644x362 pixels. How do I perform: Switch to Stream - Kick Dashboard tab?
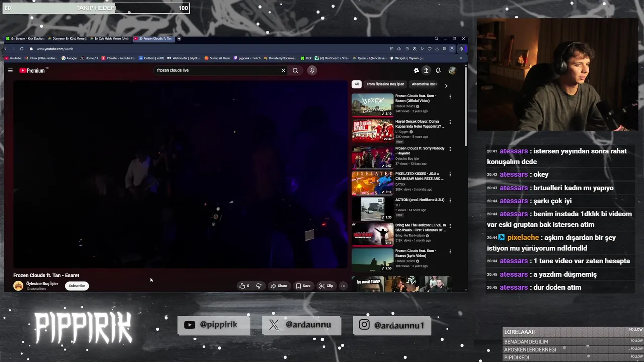[25, 39]
